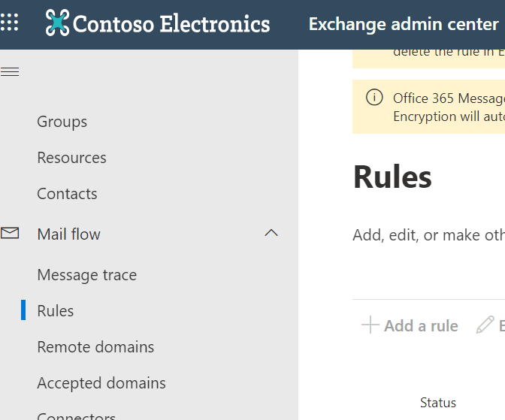
Task: Click the info icon in the Office 365 banner
Action: (374, 97)
